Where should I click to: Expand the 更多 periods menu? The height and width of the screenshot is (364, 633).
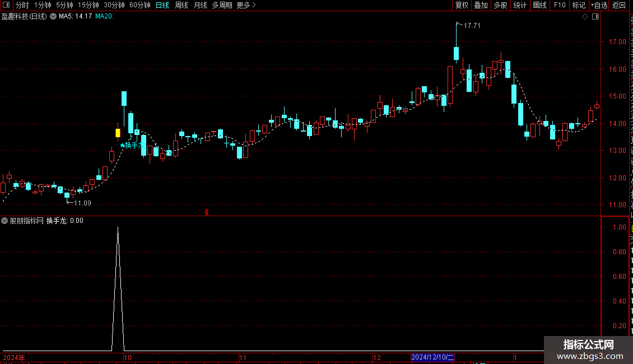point(246,5)
